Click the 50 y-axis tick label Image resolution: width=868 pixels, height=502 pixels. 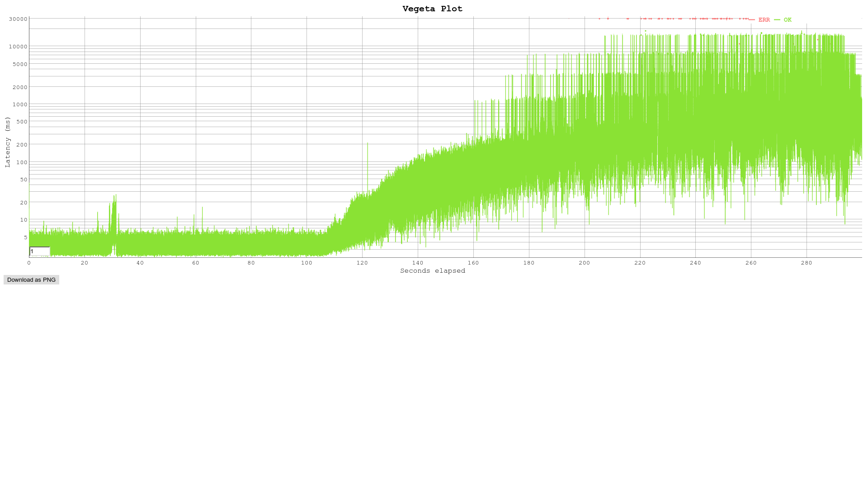pyautogui.click(x=24, y=180)
